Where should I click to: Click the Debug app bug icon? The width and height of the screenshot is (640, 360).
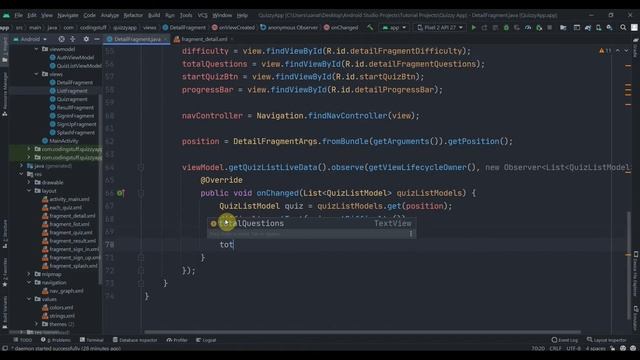coord(506,27)
